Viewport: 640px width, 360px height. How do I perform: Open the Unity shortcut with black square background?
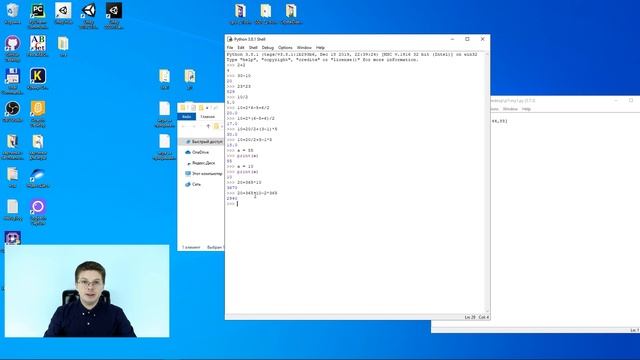click(113, 11)
